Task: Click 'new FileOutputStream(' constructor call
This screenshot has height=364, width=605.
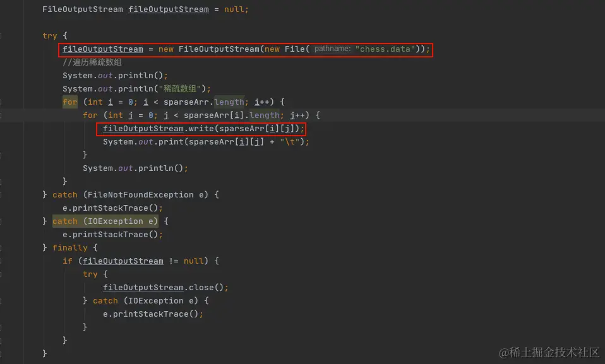Action: [x=211, y=49]
